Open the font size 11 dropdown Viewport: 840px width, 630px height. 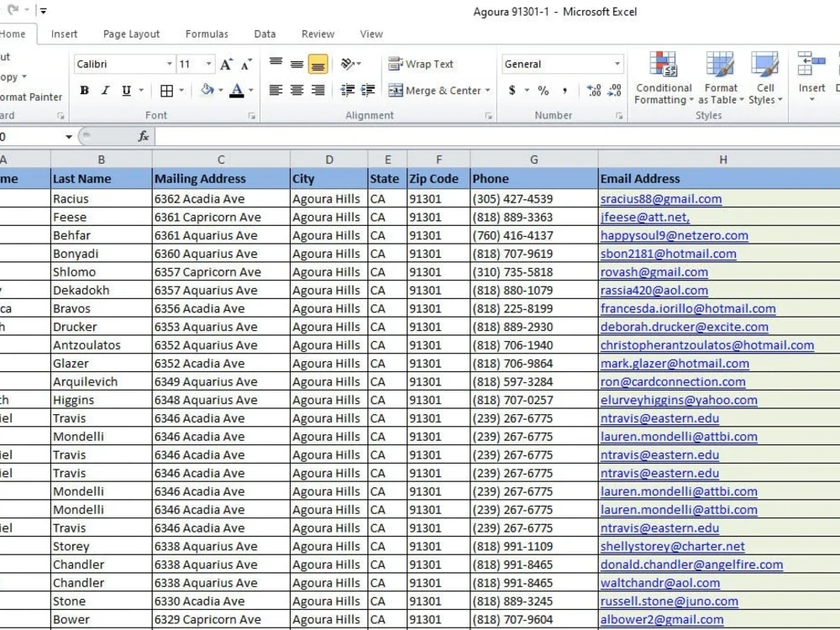click(209, 64)
